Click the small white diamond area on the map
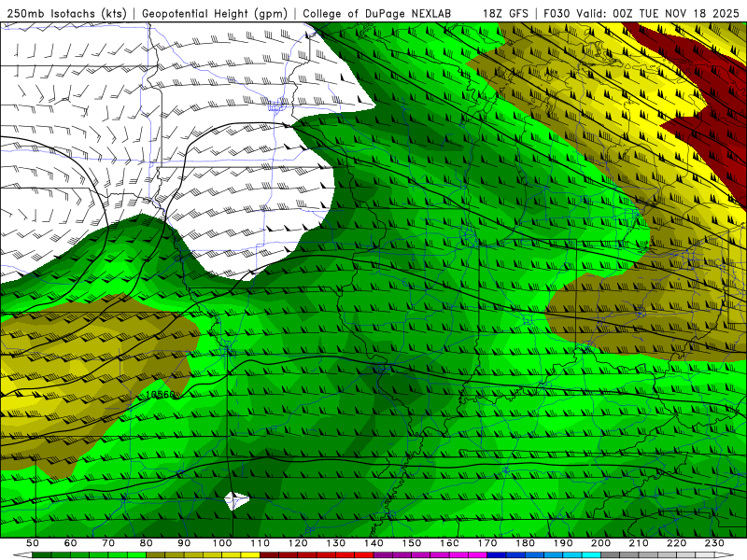The width and height of the screenshot is (747, 560). tap(236, 500)
